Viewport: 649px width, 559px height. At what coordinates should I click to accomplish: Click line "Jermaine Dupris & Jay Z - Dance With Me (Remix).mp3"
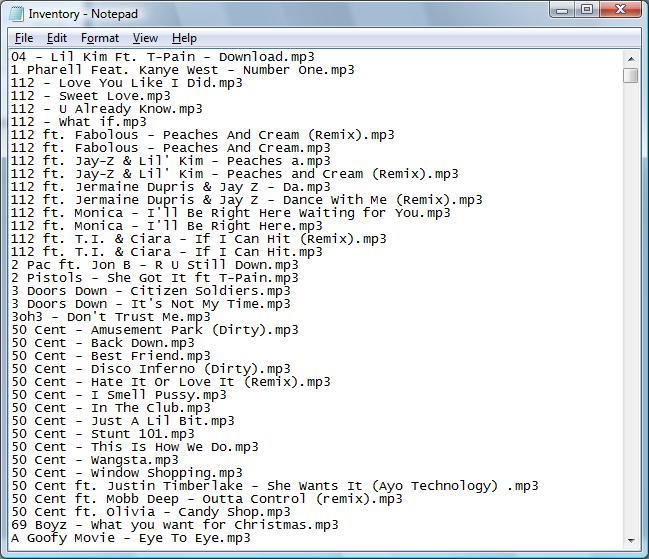tap(279, 200)
